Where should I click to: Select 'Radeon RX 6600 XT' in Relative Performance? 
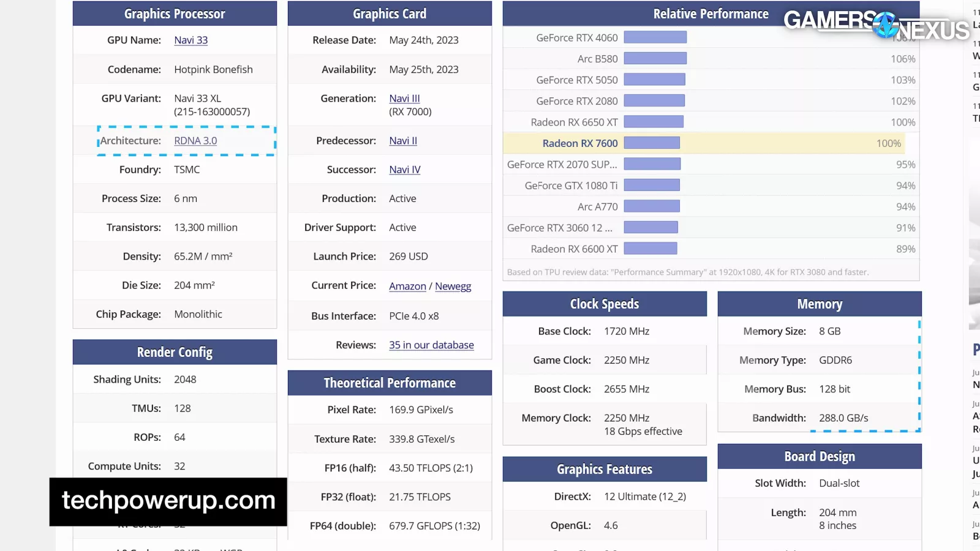tap(575, 249)
